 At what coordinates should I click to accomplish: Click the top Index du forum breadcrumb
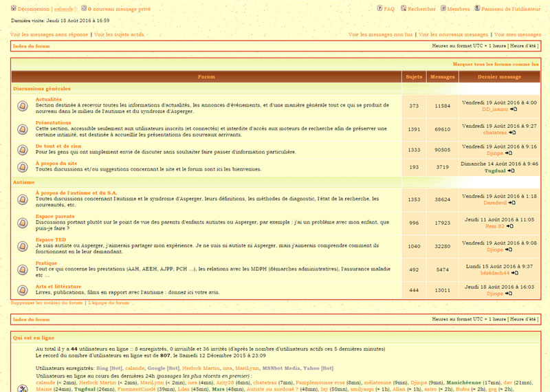[31, 46]
